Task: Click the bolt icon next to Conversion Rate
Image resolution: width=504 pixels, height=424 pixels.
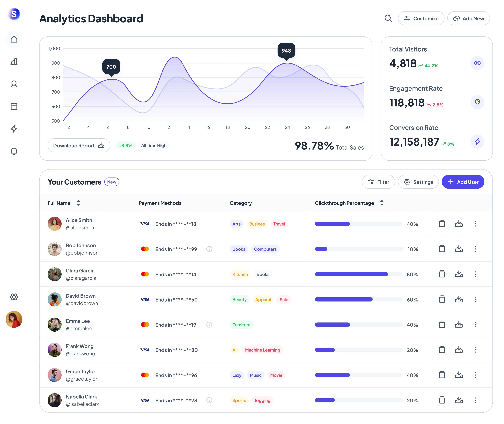Action: click(x=477, y=141)
